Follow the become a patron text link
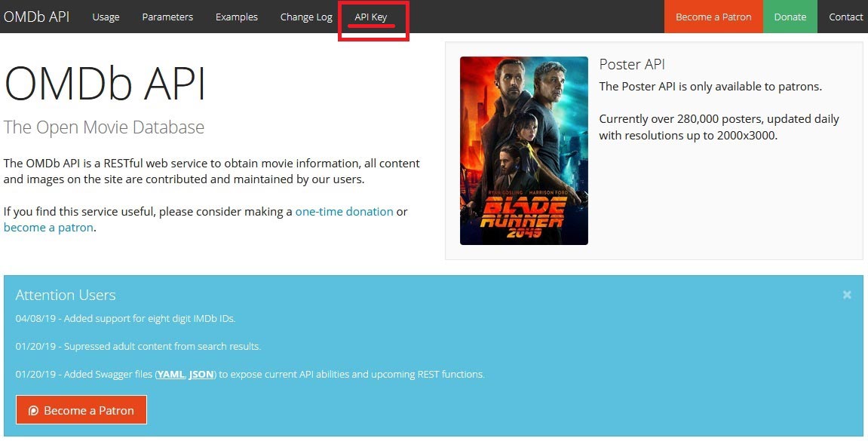 click(x=48, y=228)
